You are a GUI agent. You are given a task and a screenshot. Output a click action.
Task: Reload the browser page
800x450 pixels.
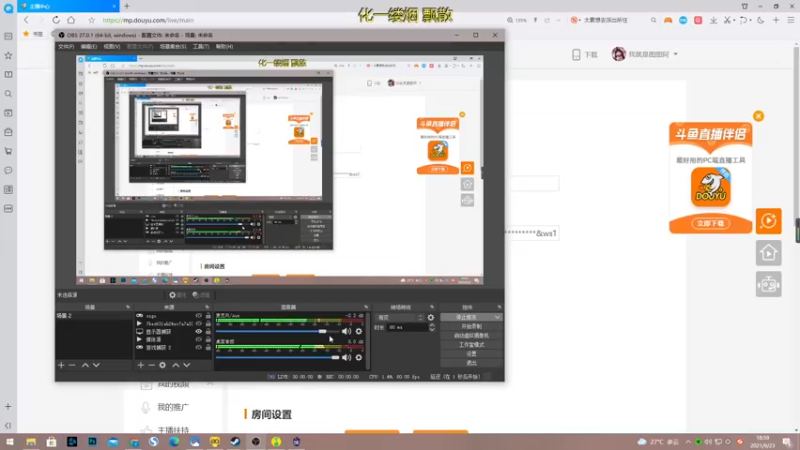click(56, 20)
